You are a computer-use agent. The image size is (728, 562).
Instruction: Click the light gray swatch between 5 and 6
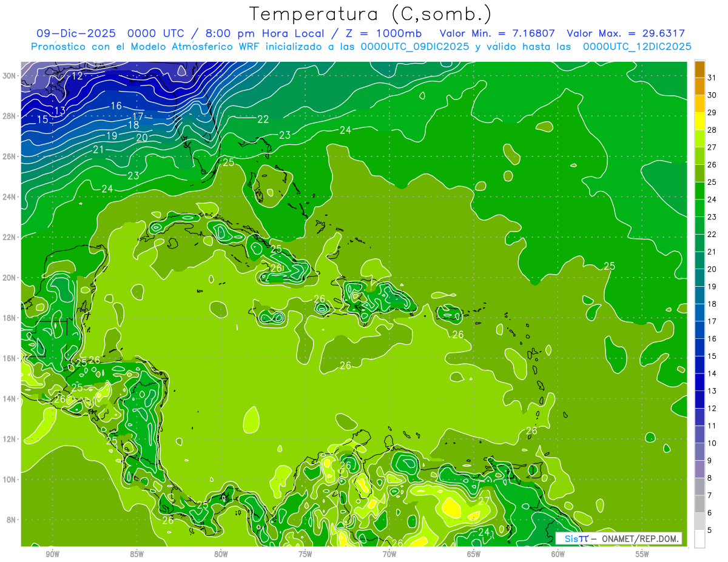[699, 521]
